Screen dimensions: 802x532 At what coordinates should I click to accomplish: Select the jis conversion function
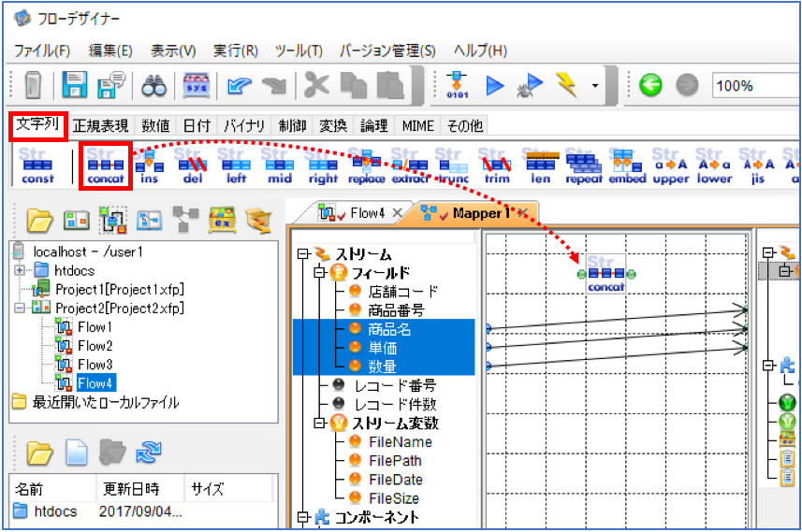pos(758,166)
